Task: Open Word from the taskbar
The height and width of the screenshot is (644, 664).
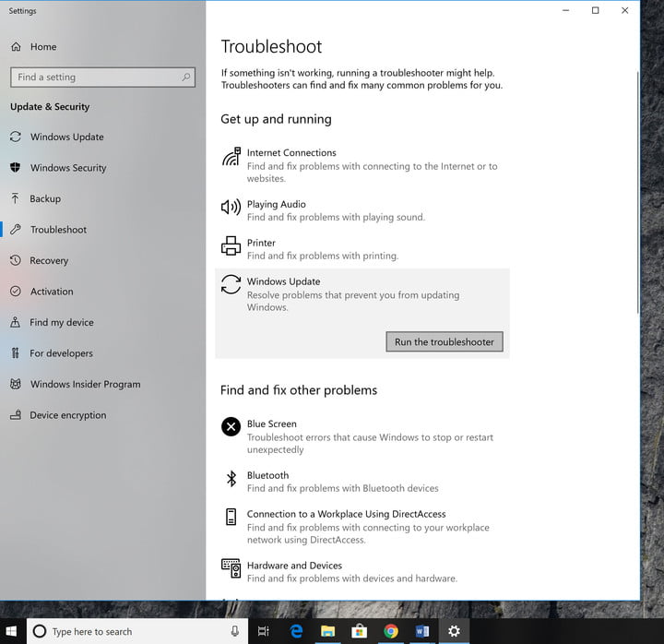Action: click(422, 631)
